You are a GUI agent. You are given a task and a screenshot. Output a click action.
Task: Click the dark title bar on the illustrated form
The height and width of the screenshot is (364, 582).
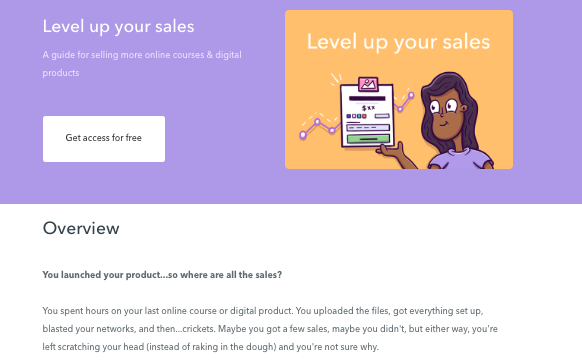coord(367,99)
